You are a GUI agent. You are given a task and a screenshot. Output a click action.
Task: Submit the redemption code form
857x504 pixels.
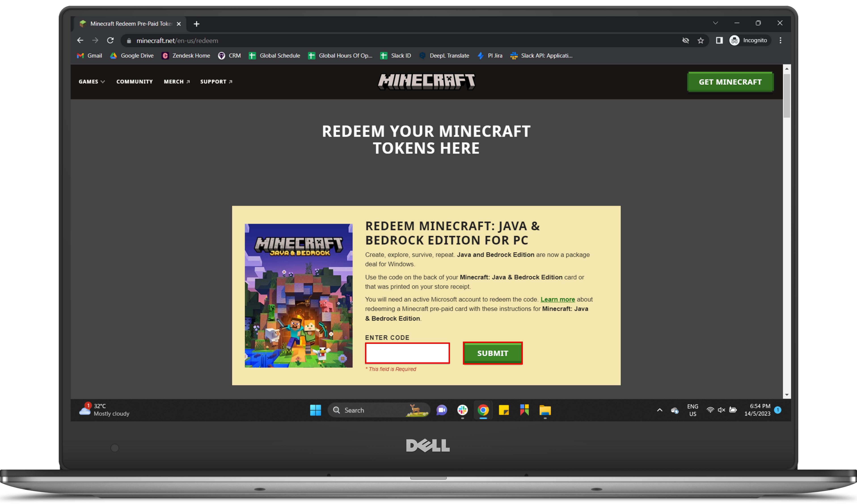(492, 353)
